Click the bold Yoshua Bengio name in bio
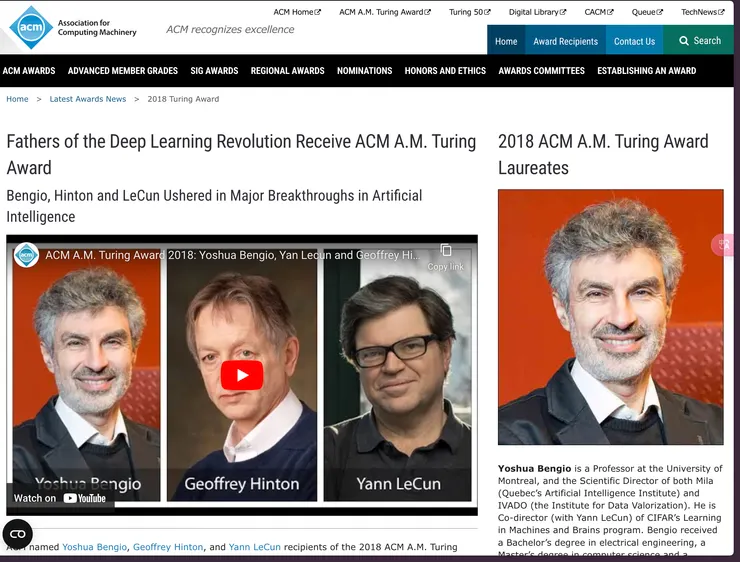This screenshot has width=740, height=562. pyautogui.click(x=534, y=469)
